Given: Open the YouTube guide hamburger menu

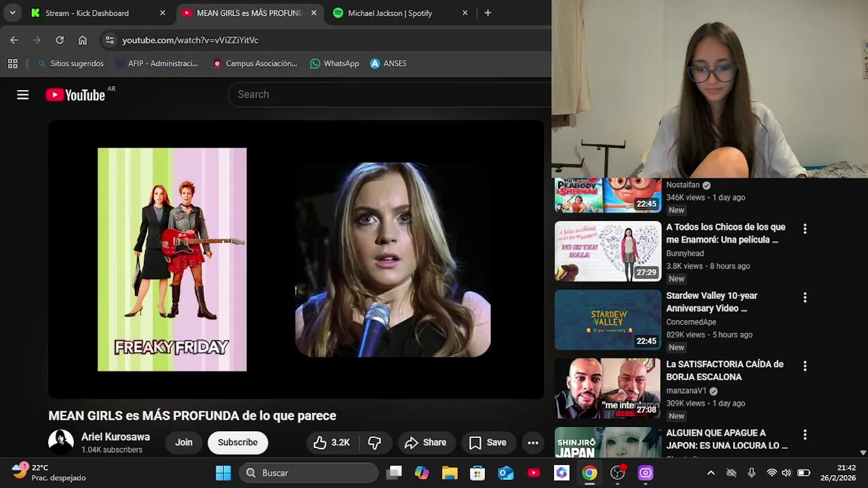Looking at the screenshot, I should point(23,95).
